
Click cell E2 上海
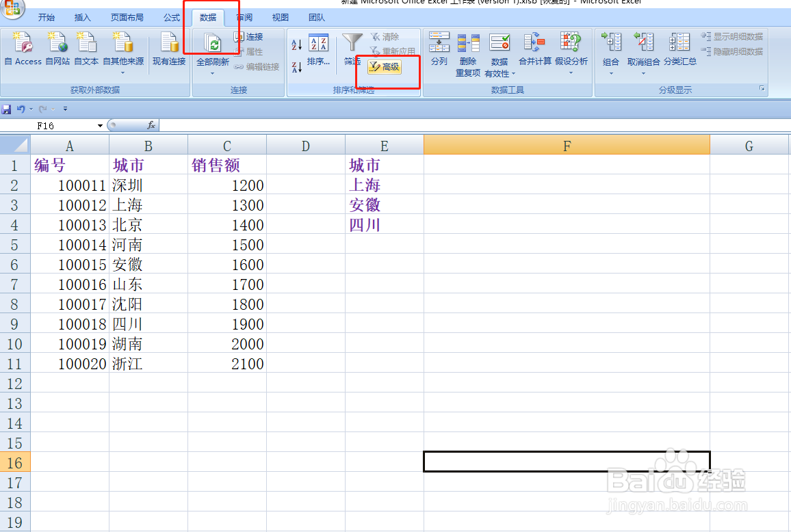coord(385,185)
